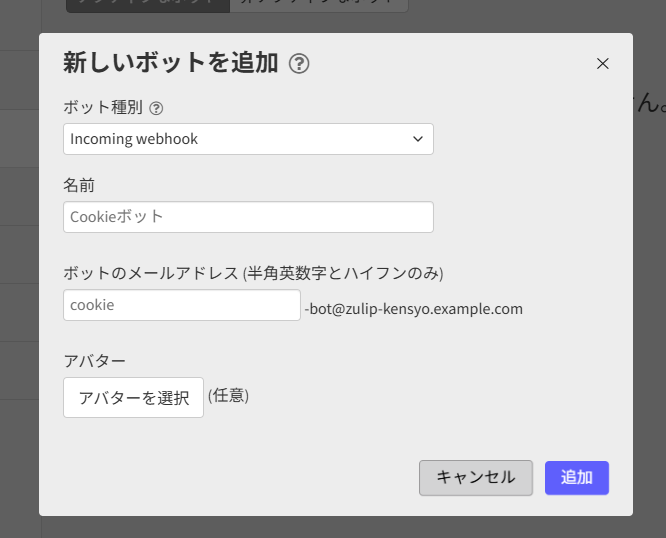
Task: Click the 新しいボットを追加 dialog heading
Action: click(170, 63)
